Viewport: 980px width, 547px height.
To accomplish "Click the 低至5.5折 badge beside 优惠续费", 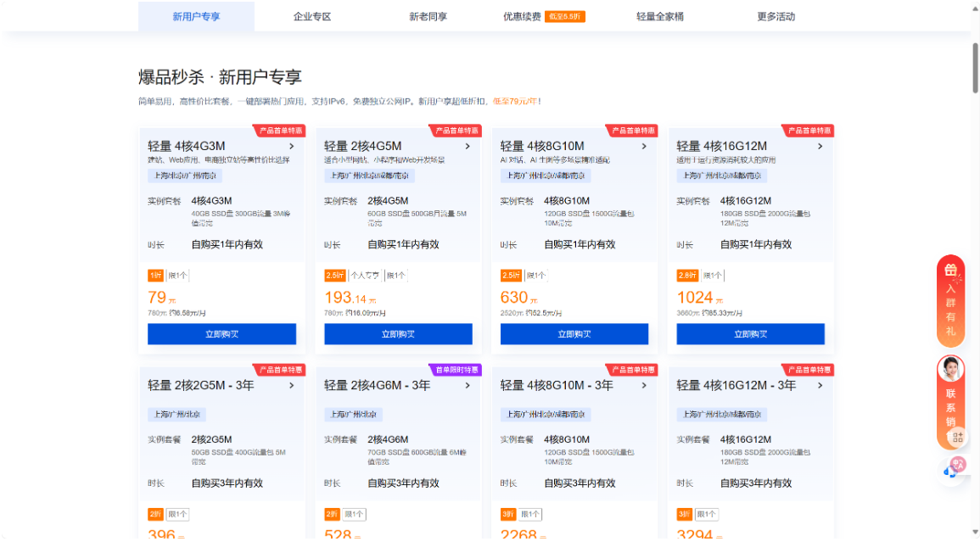I will coord(565,16).
